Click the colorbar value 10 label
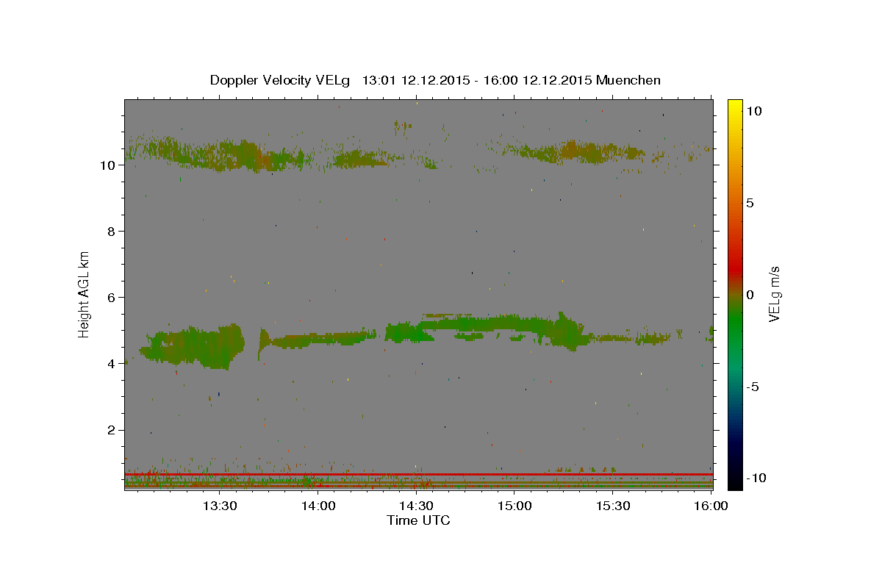 pos(754,111)
